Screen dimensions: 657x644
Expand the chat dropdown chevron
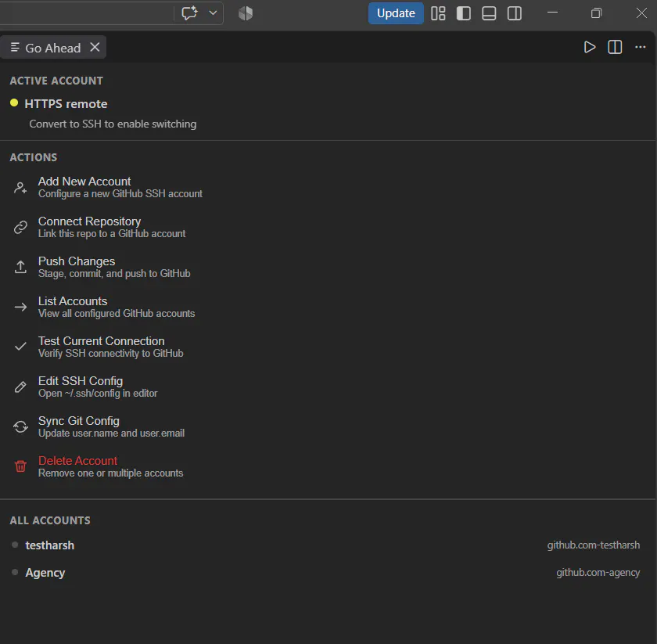(213, 13)
